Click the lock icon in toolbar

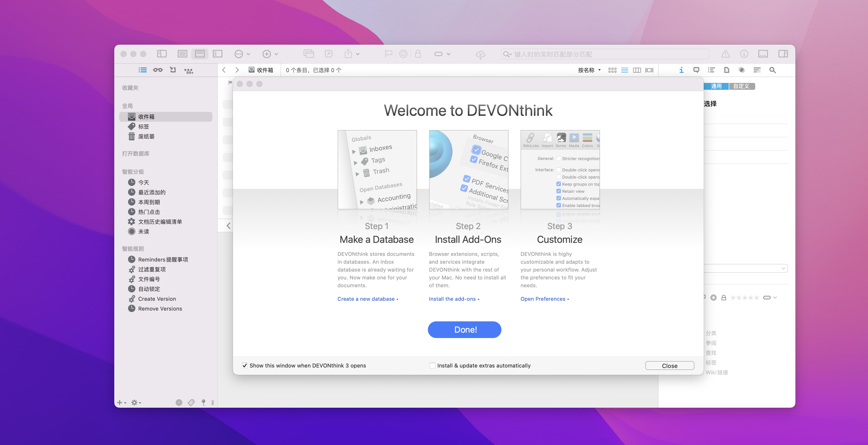pyautogui.click(x=418, y=54)
